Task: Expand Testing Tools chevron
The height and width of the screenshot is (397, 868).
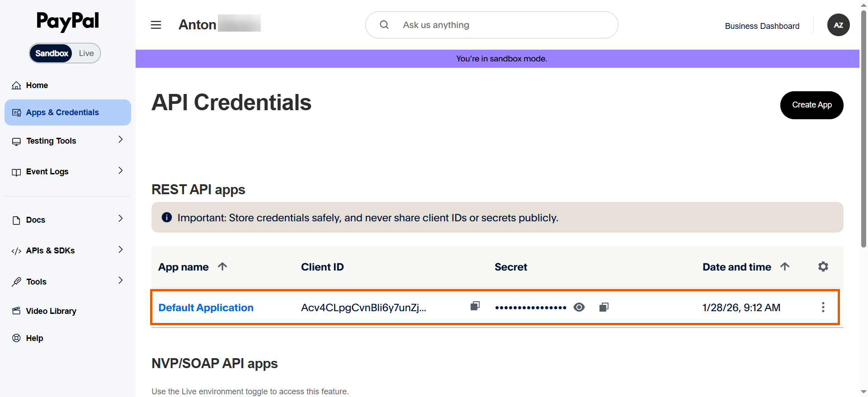Action: coord(120,140)
